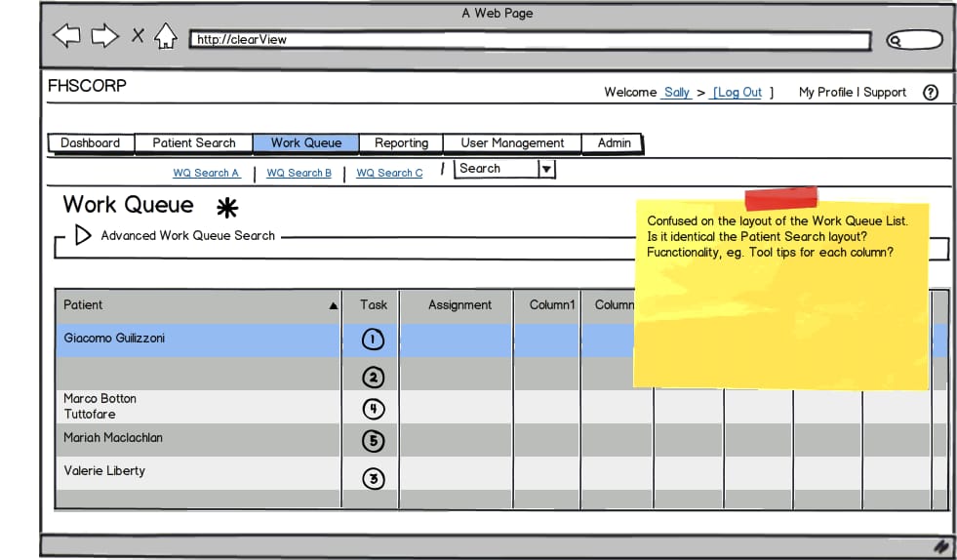Click the Patient column header label

pos(83,304)
